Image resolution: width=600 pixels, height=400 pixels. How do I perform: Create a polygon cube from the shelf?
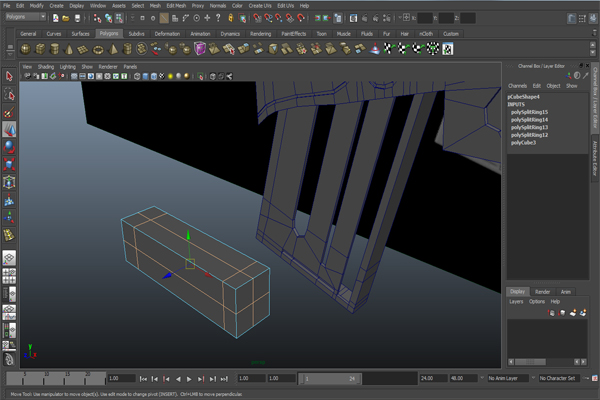40,49
